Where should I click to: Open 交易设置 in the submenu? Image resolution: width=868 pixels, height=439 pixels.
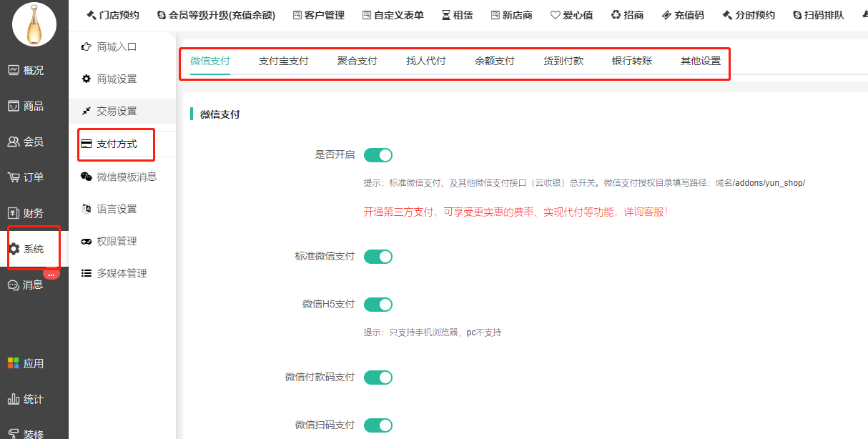[x=117, y=111]
